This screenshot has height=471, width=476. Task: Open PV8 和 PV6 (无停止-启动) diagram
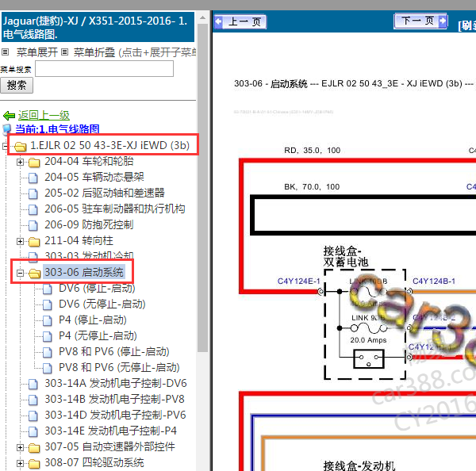(x=119, y=367)
